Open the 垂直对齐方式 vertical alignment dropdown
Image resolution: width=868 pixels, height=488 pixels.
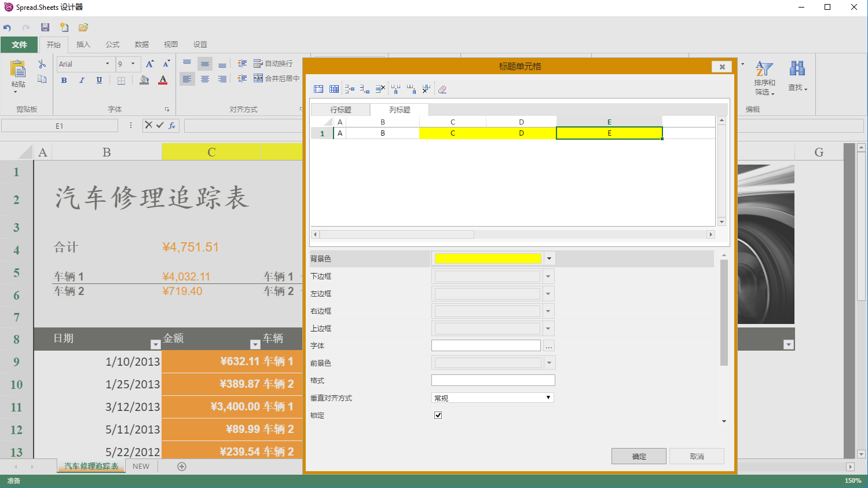(547, 398)
